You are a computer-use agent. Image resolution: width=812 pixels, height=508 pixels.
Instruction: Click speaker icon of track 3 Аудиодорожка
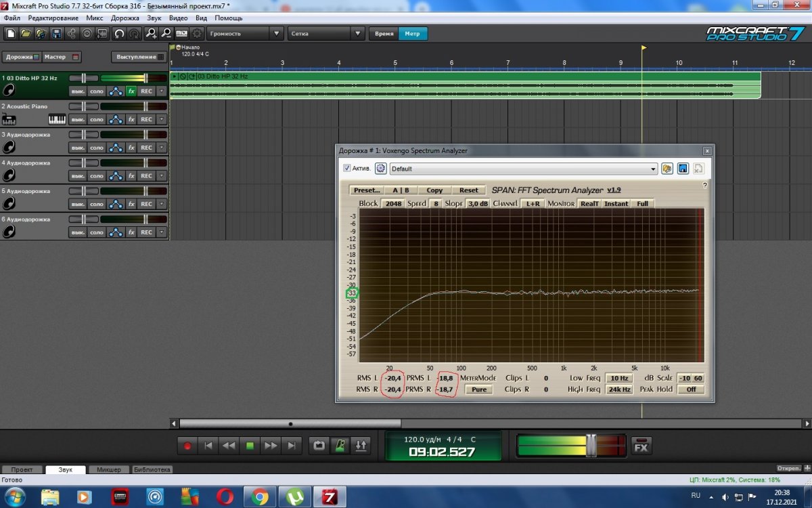pos(9,146)
